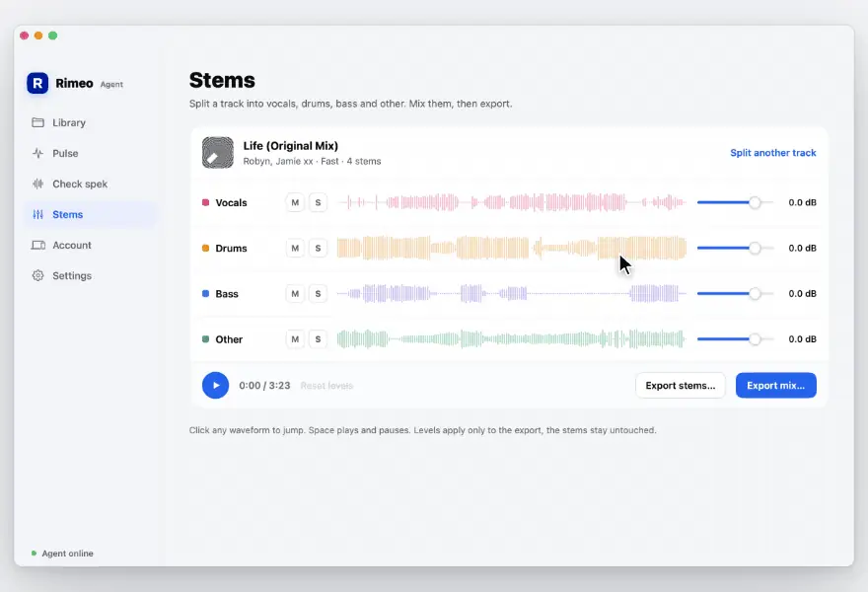Click the Vocals 0.0 dB value
The width and height of the screenshot is (868, 592).
tap(802, 202)
